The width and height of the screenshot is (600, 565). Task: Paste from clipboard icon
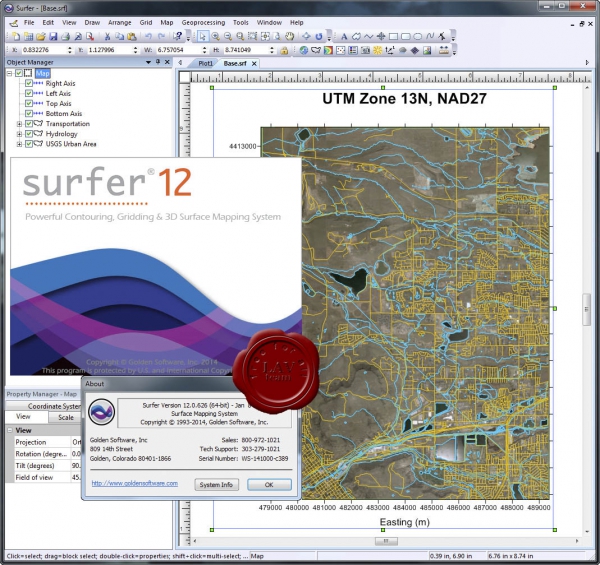coord(132,36)
